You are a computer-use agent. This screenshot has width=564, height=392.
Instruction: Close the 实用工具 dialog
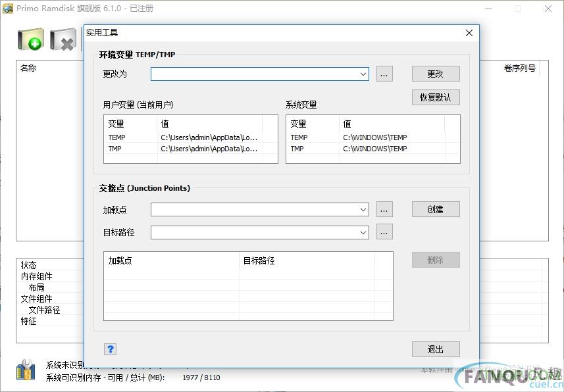[x=469, y=33]
